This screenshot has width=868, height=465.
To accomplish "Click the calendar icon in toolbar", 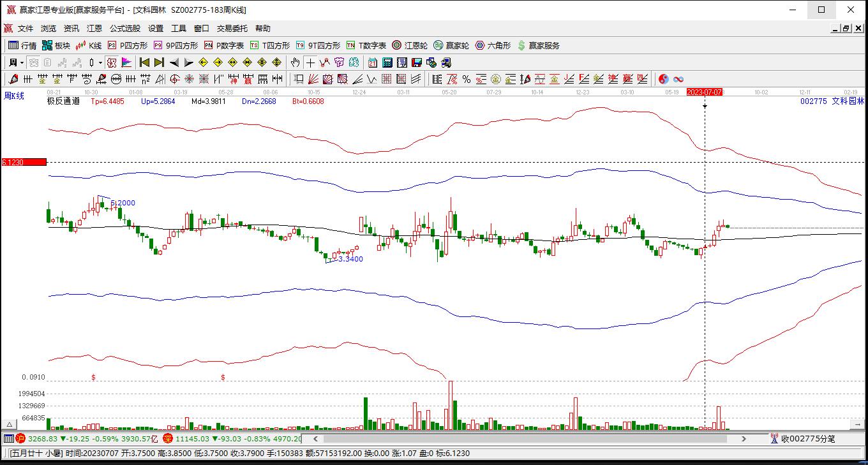I will coord(372,63).
